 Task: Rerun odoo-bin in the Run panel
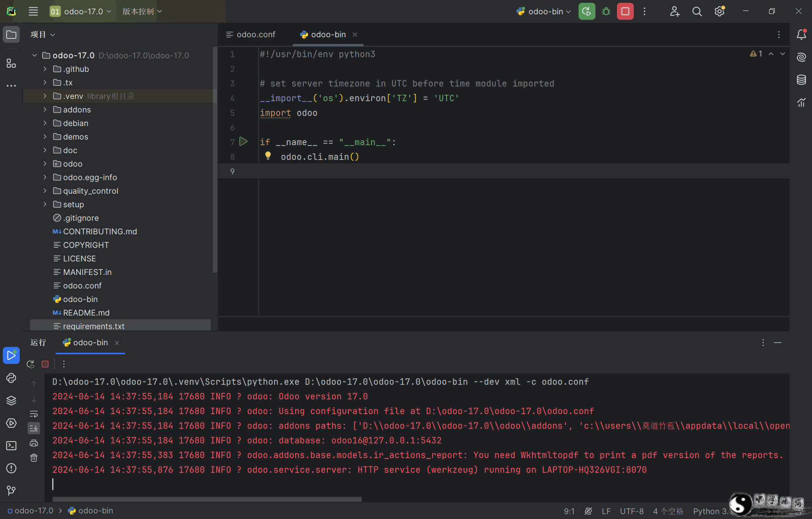pyautogui.click(x=30, y=364)
